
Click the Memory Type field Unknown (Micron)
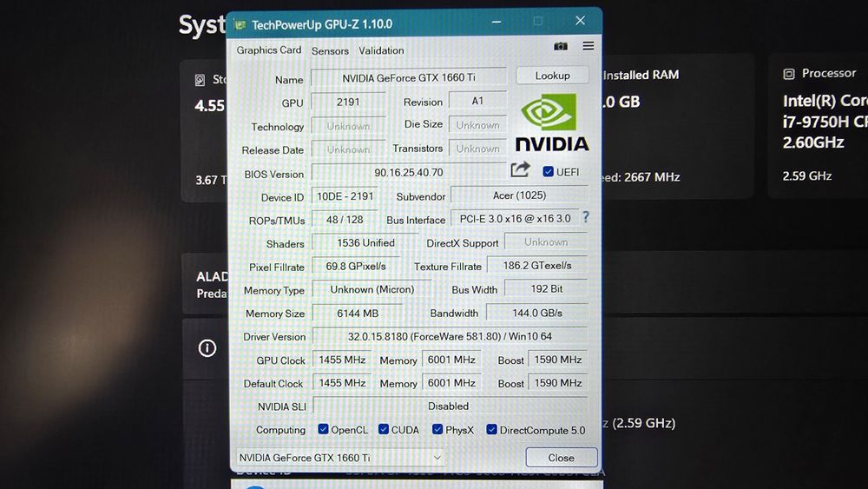[x=372, y=289]
